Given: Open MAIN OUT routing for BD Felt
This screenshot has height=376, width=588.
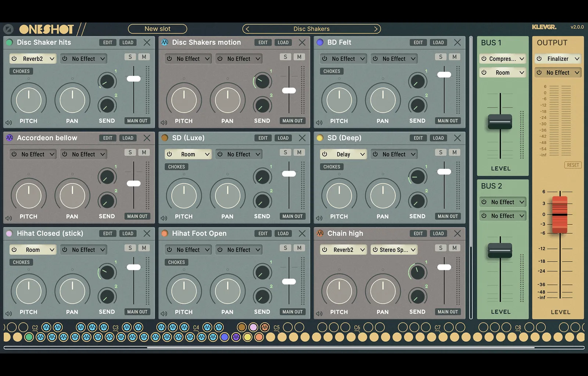Looking at the screenshot, I should pos(448,121).
